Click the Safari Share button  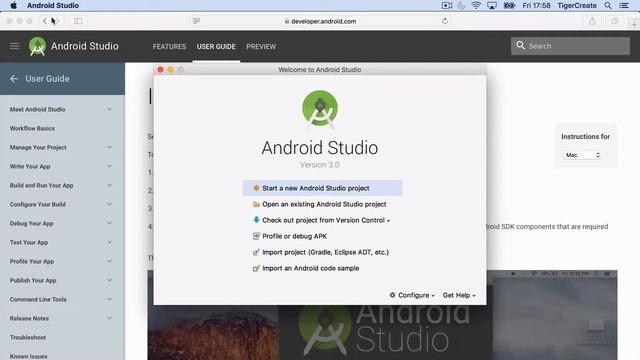tap(592, 21)
